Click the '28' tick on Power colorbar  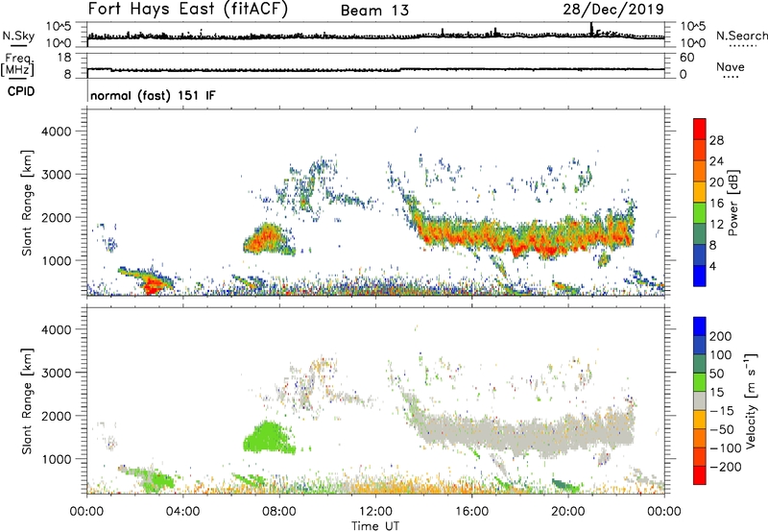[716, 140]
